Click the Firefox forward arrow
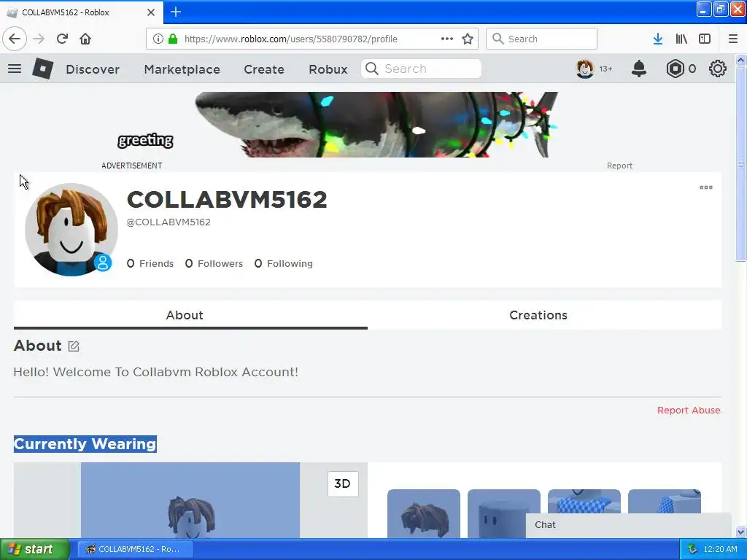This screenshot has height=560, width=747. 39,39
